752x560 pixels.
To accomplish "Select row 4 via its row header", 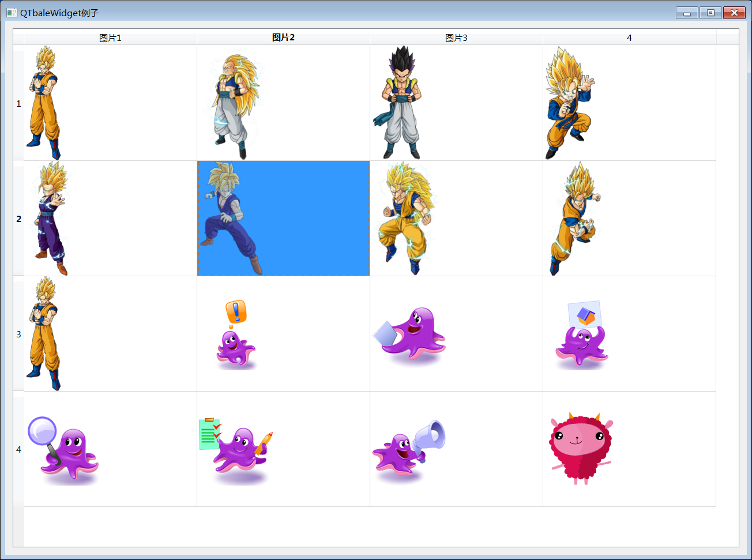I will 18,449.
